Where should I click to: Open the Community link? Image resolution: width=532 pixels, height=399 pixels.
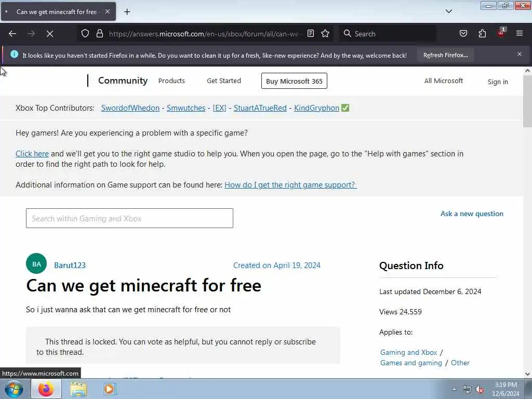pyautogui.click(x=123, y=81)
